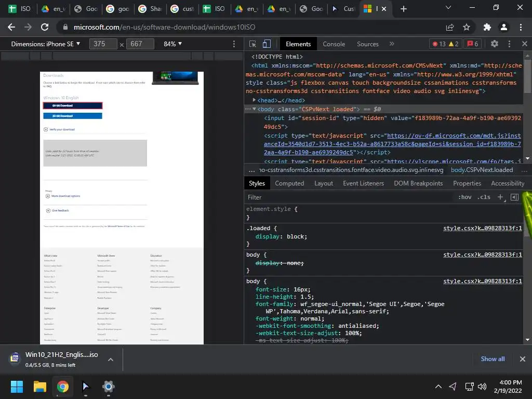Open the Computed styles tab
Image resolution: width=532 pixels, height=399 pixels.
pyautogui.click(x=289, y=183)
